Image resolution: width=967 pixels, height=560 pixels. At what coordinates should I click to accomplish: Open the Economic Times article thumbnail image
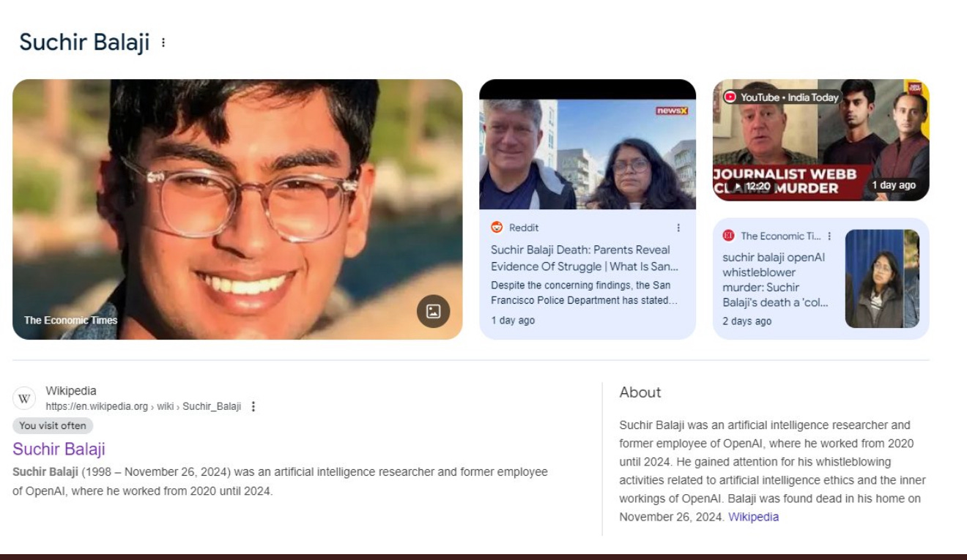(x=882, y=279)
